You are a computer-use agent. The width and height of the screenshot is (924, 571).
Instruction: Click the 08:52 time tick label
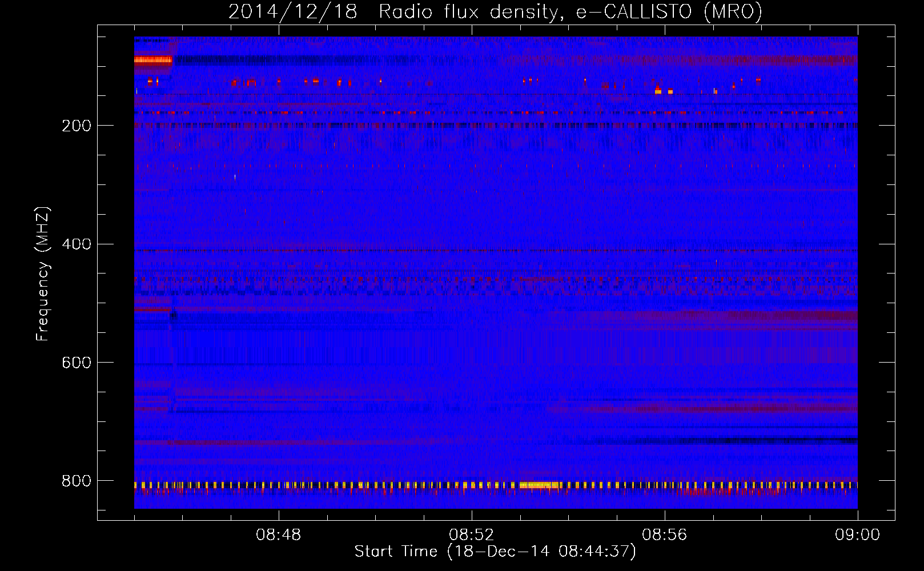pyautogui.click(x=471, y=535)
